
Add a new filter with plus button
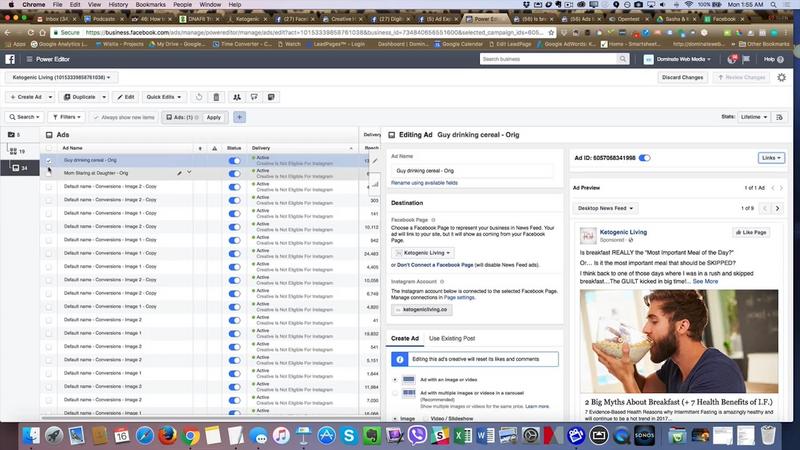(x=239, y=117)
